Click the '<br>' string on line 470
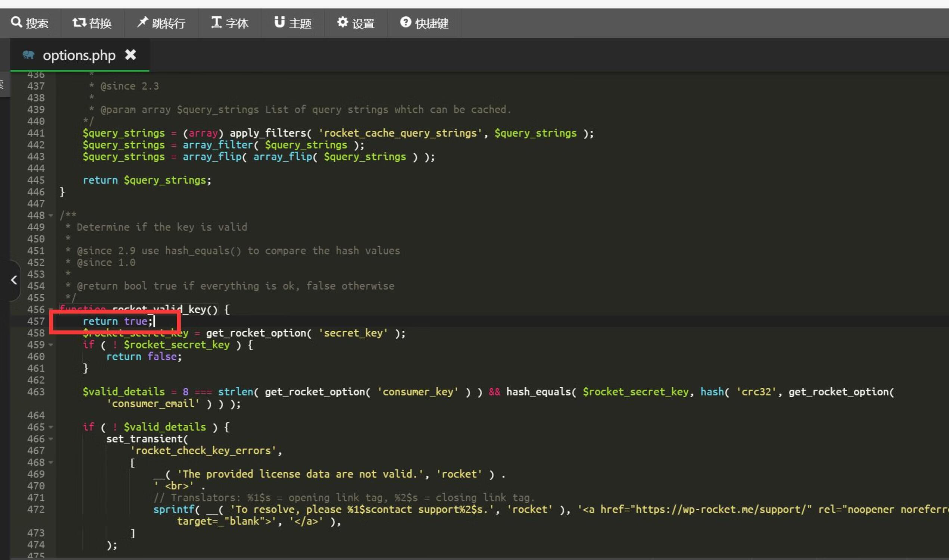Image resolution: width=949 pixels, height=560 pixels. click(x=173, y=486)
